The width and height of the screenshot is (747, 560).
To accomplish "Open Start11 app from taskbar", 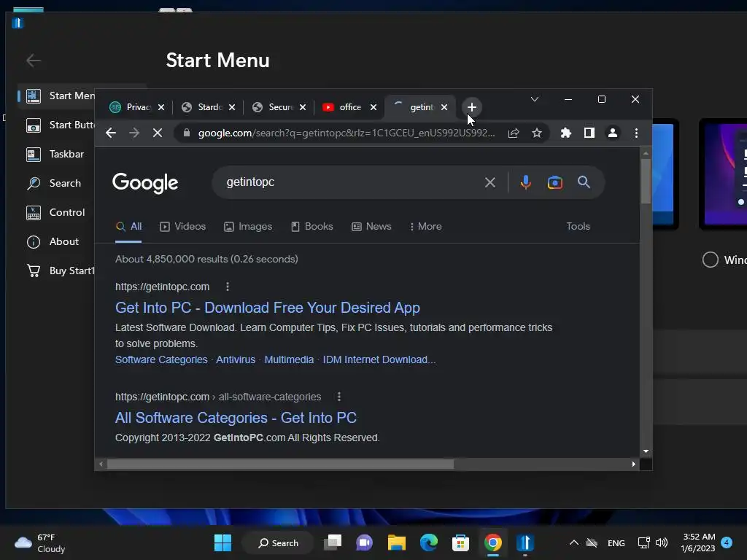I will tap(525, 542).
